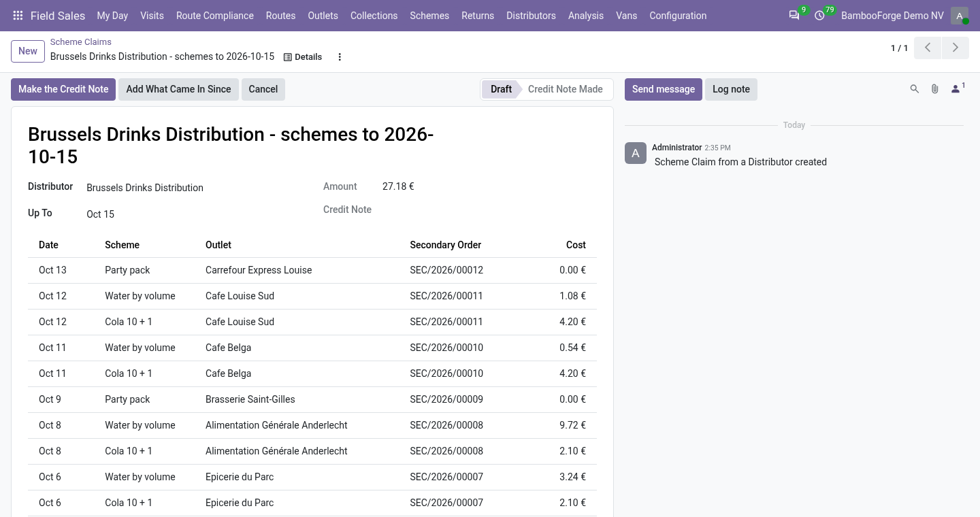
Task: Open the Vans menu
Action: [x=627, y=16]
